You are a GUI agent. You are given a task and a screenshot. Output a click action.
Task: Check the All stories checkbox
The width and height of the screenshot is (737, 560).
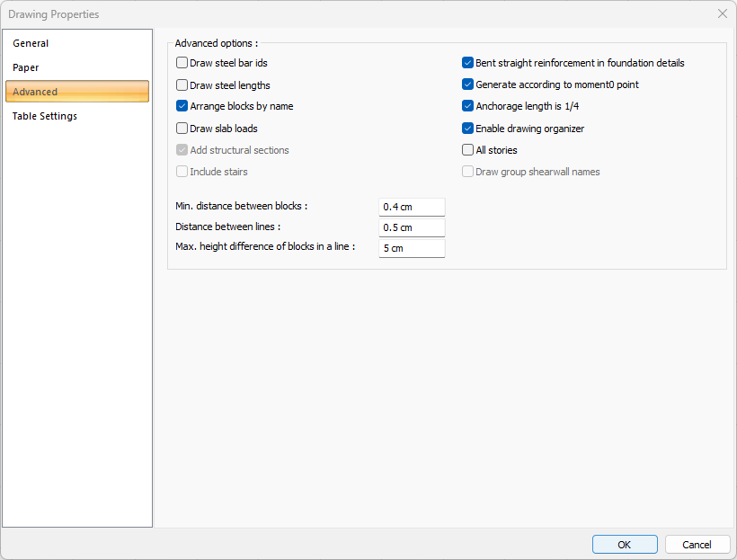tap(467, 150)
